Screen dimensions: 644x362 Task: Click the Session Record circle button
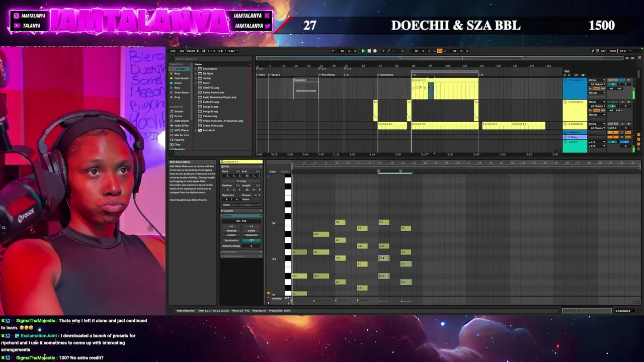[x=403, y=51]
